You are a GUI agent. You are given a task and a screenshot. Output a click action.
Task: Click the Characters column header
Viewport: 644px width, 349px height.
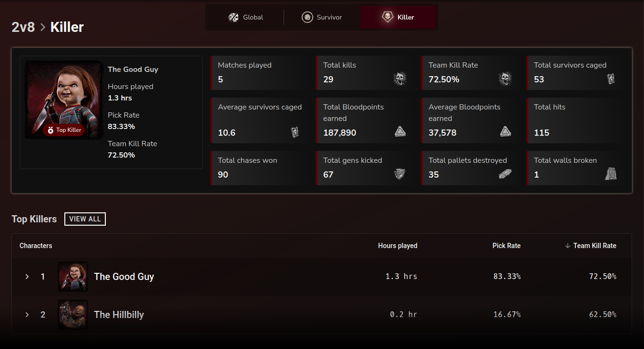(36, 246)
